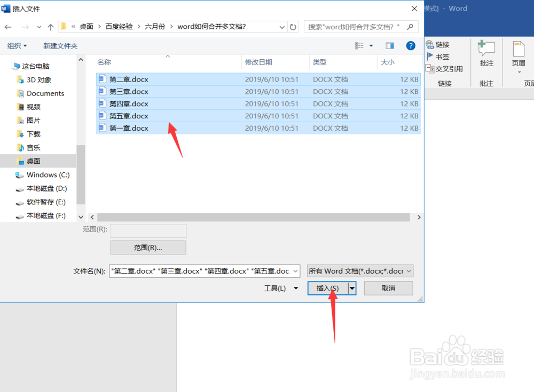Sort by 名称 column header

[x=104, y=62]
